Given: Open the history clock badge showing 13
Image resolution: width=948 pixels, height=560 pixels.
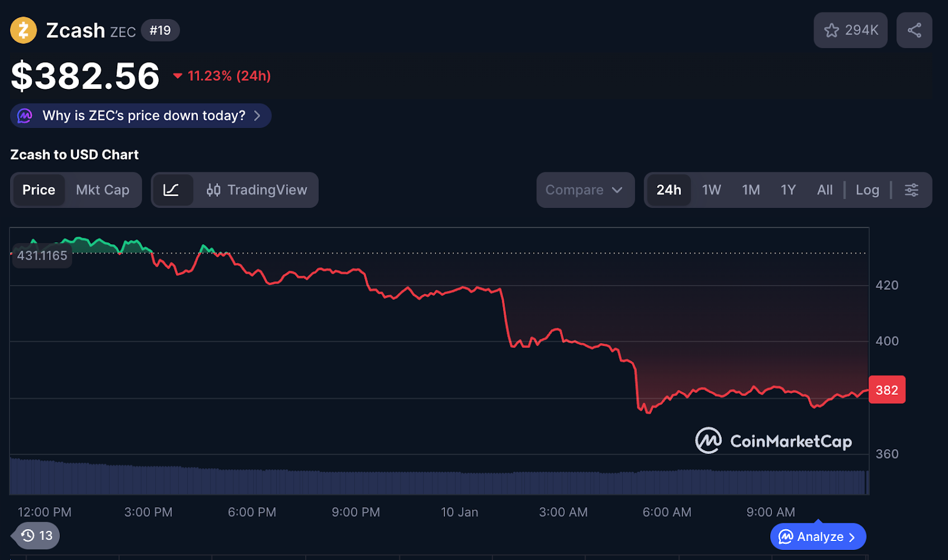Looking at the screenshot, I should click(37, 536).
